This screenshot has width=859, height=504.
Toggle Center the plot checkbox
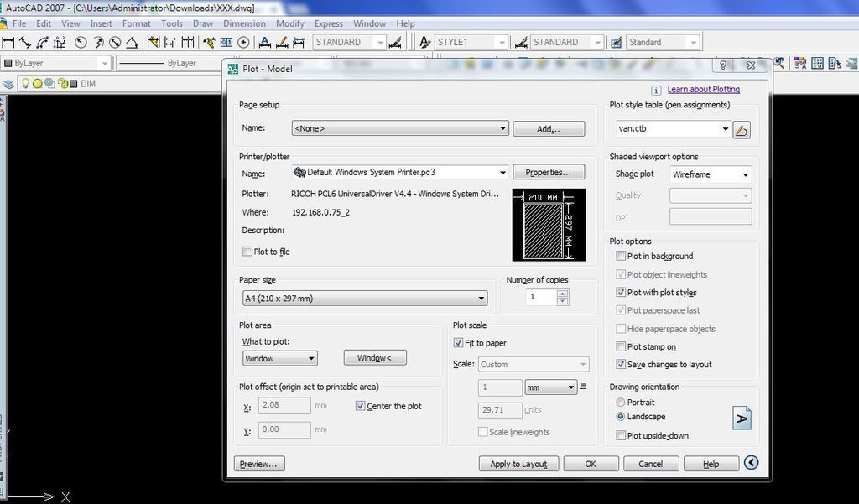[x=360, y=406]
